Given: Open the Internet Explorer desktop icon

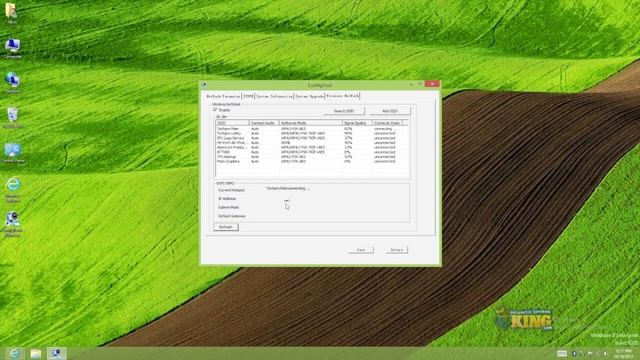Looking at the screenshot, I should click(13, 190).
